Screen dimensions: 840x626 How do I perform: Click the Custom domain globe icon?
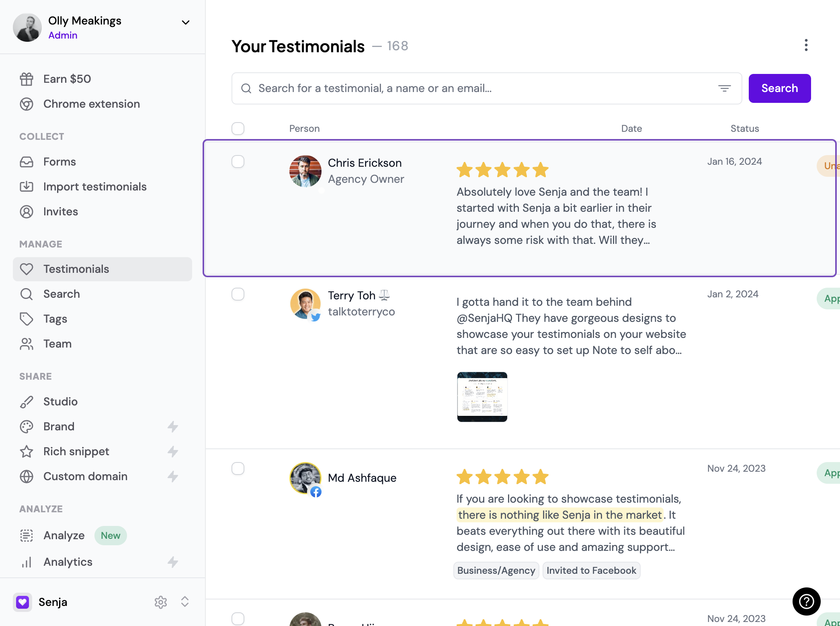(x=27, y=477)
